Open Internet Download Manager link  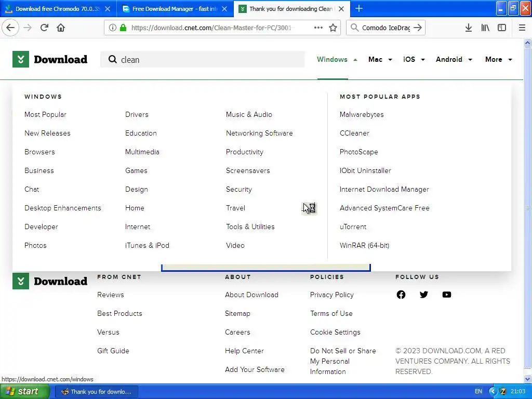pyautogui.click(x=384, y=189)
